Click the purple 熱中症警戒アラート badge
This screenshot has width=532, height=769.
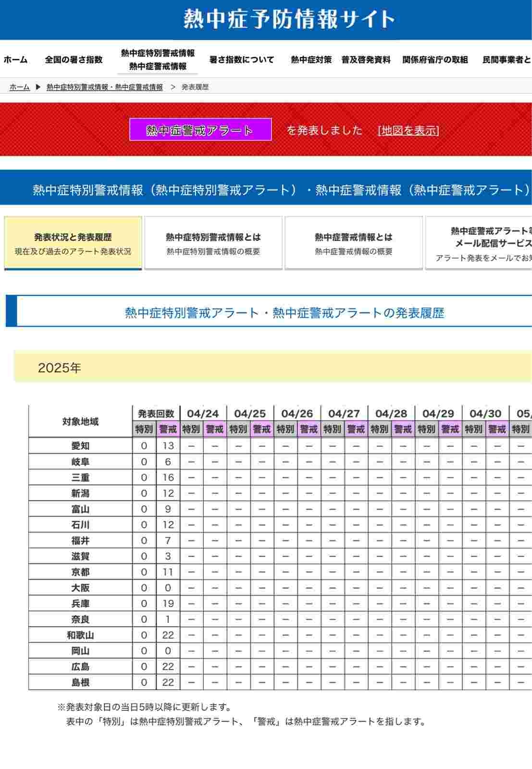[200, 130]
